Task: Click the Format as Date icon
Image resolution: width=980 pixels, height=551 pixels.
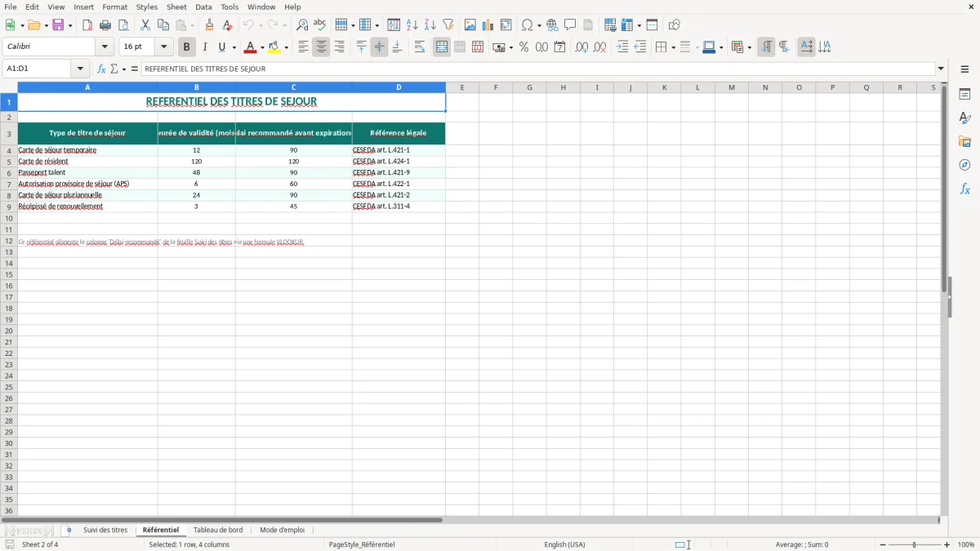Action: [559, 47]
